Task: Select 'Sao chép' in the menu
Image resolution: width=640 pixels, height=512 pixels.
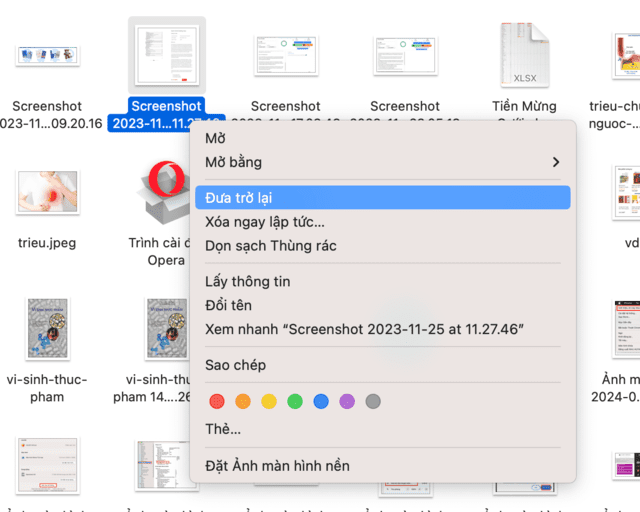Action: 382,365
